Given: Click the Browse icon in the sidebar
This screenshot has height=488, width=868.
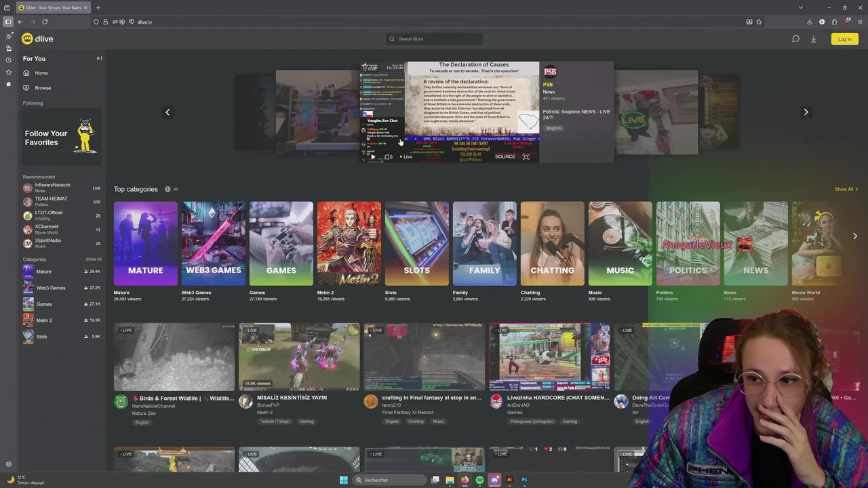Looking at the screenshot, I should click(x=26, y=87).
